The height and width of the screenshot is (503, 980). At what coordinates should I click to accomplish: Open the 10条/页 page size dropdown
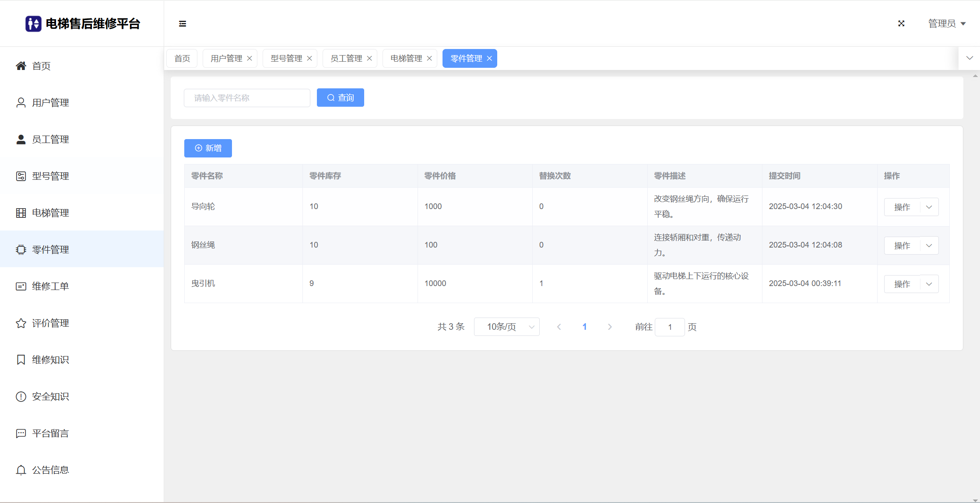(x=506, y=327)
